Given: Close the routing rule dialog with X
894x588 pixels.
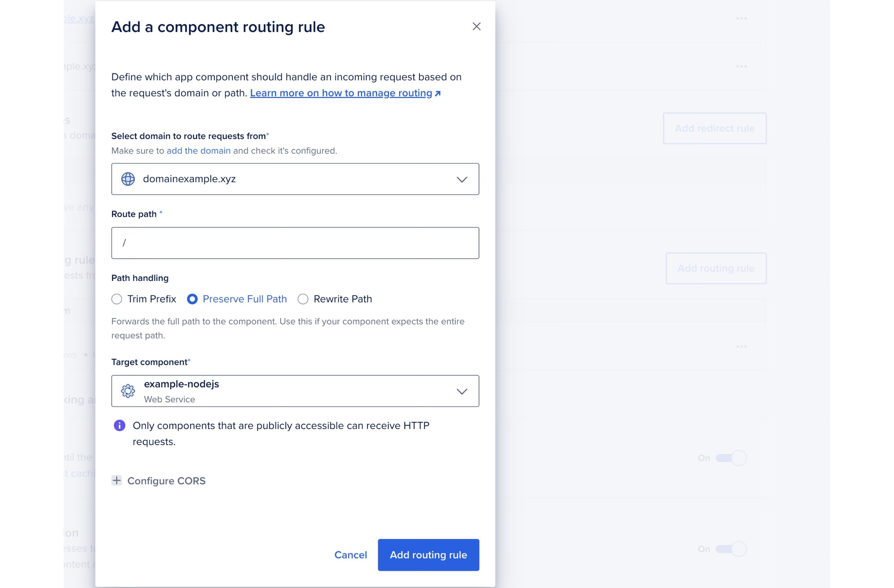Looking at the screenshot, I should (x=476, y=26).
